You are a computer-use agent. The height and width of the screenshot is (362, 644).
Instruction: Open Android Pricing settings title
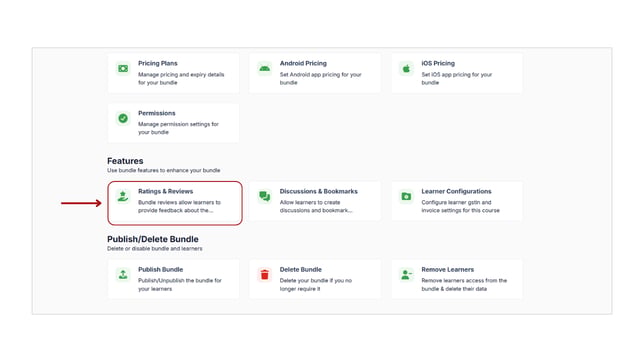(x=303, y=63)
